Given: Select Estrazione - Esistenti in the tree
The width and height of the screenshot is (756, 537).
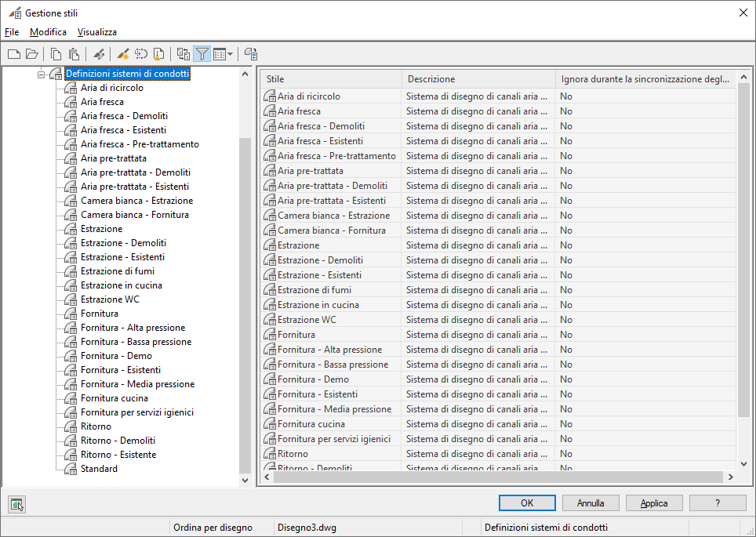Looking at the screenshot, I should click(x=122, y=257).
